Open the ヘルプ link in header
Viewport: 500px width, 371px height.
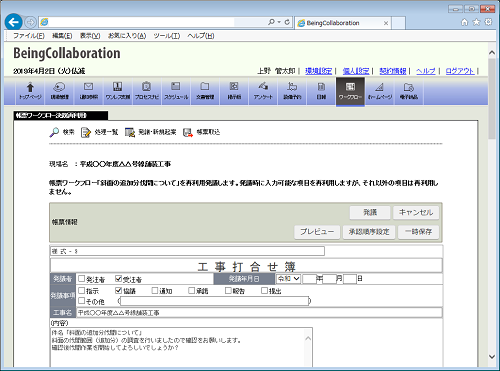click(x=426, y=71)
